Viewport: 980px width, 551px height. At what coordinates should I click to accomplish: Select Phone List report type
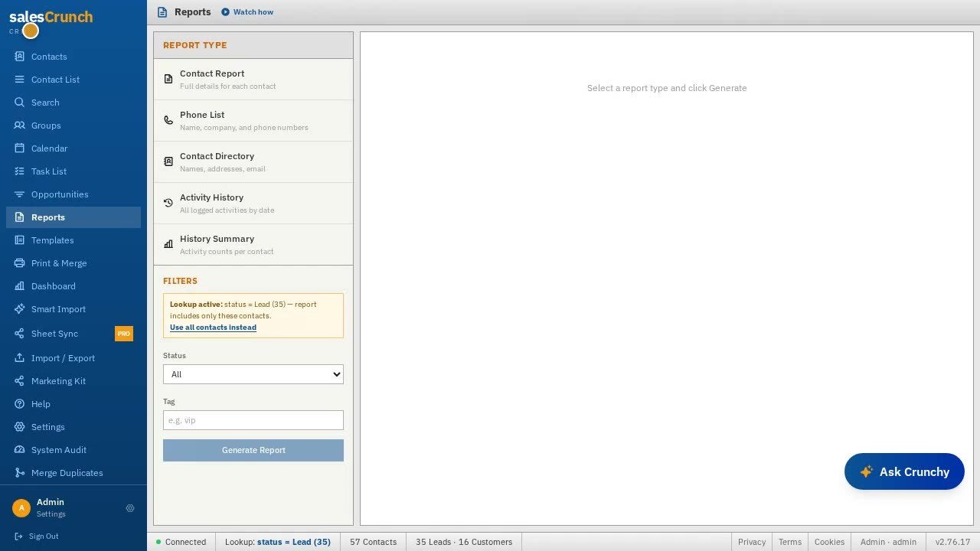(x=253, y=121)
